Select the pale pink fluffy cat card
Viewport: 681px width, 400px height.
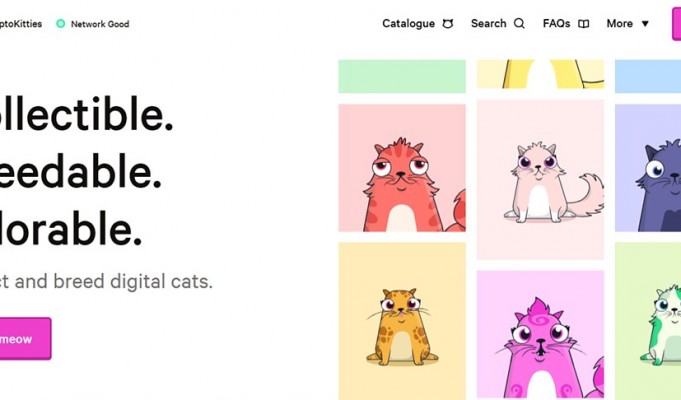pos(540,179)
